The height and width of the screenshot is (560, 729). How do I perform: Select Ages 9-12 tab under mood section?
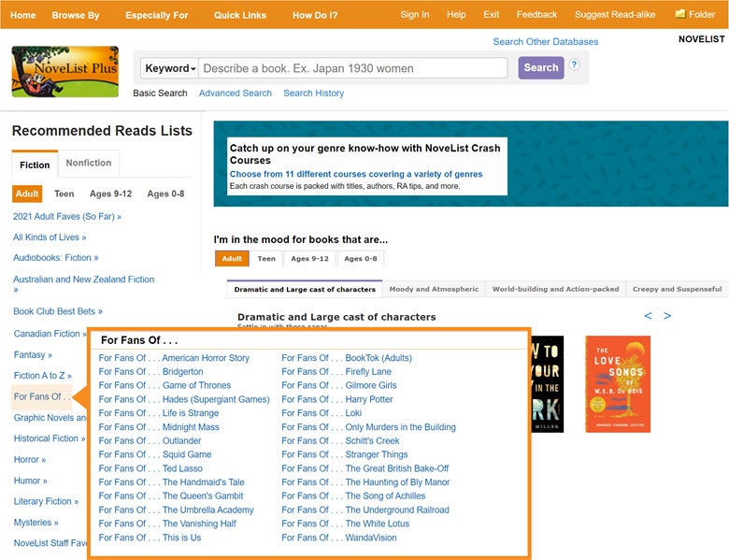309,259
